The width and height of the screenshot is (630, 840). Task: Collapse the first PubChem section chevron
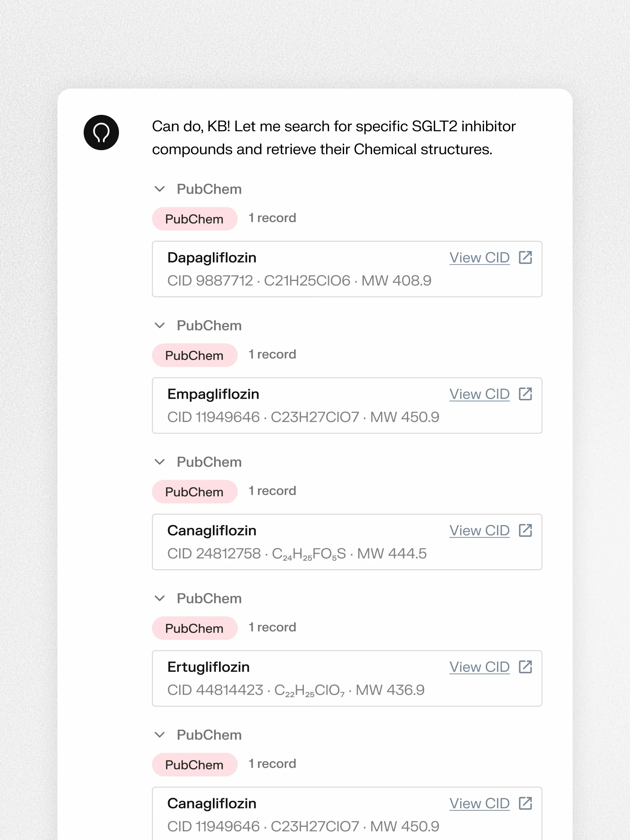pyautogui.click(x=160, y=189)
